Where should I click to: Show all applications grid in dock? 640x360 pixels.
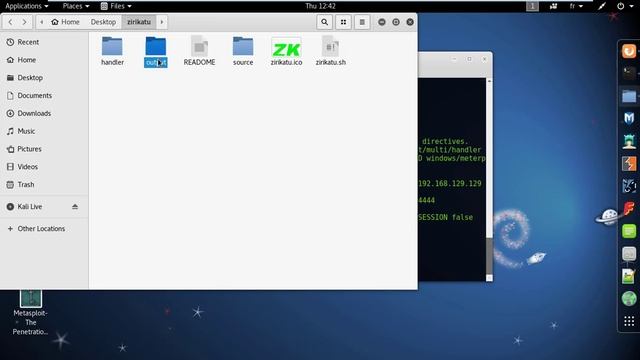pos(629,321)
